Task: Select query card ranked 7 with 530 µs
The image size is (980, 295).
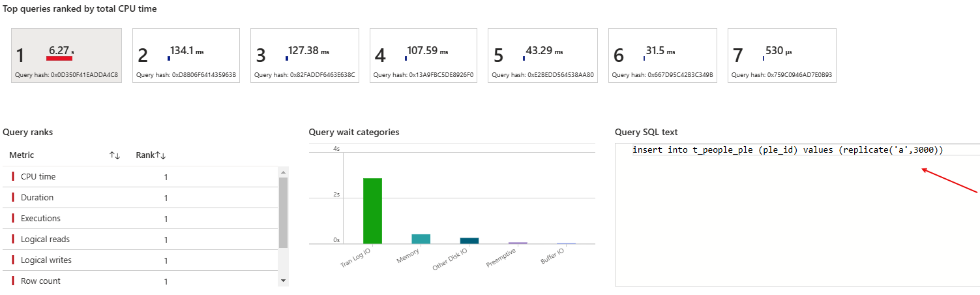Action: [x=782, y=56]
